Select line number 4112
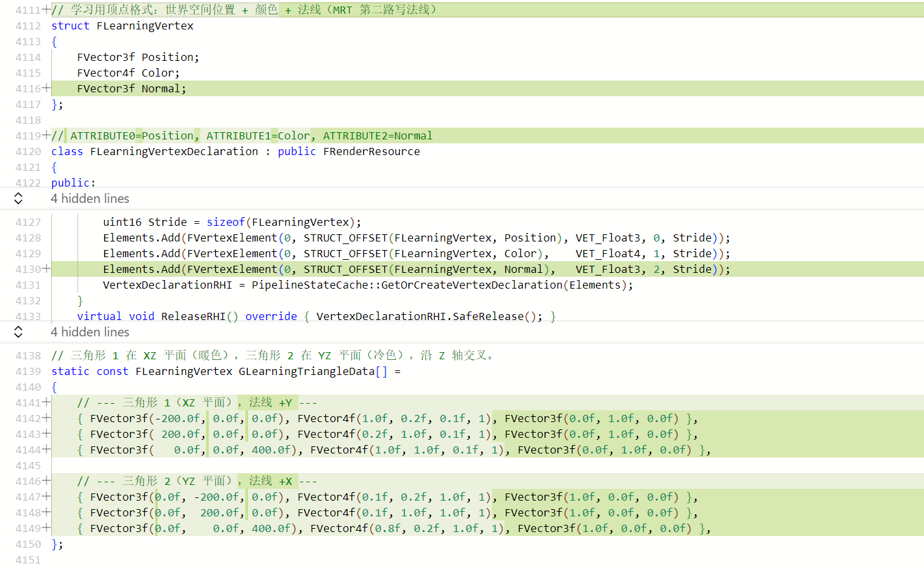Screen dimensions: 924x570 (x=28, y=26)
